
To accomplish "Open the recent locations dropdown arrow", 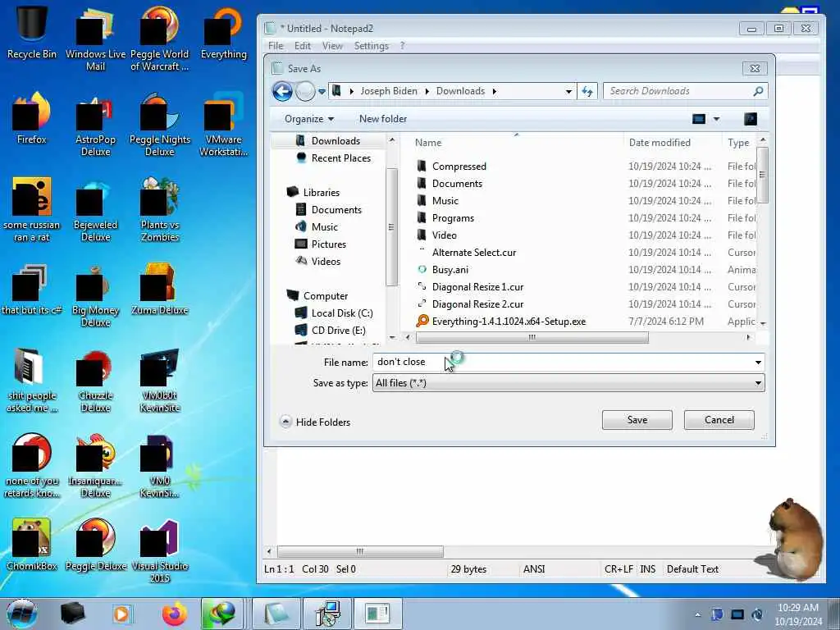I will click(x=322, y=92).
